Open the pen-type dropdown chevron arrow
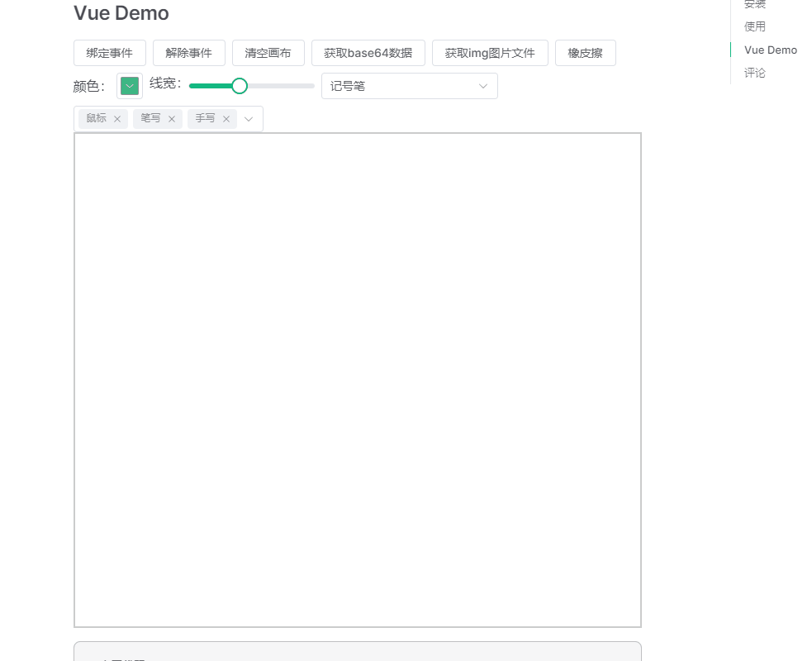Viewport: 812px width, 661px height. pyautogui.click(x=482, y=85)
